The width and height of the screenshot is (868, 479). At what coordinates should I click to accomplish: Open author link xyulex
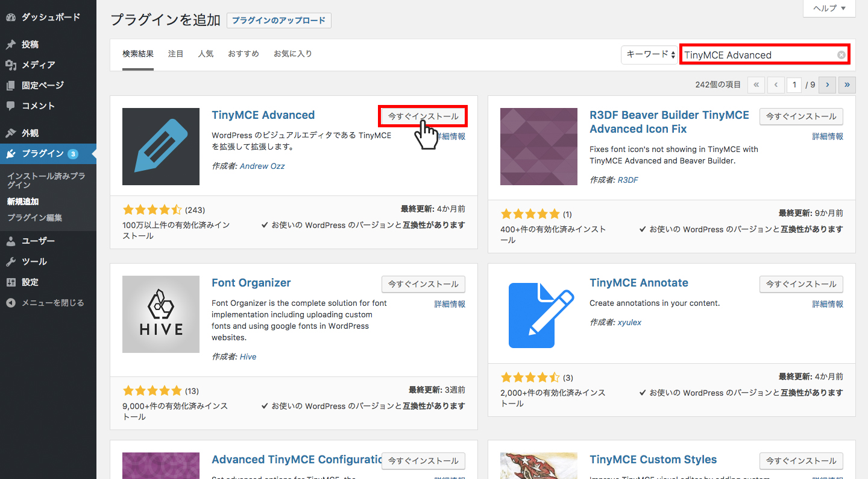(629, 322)
